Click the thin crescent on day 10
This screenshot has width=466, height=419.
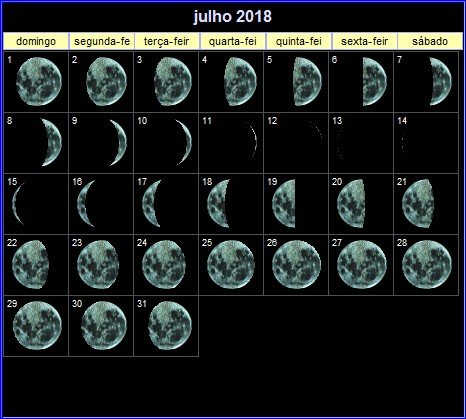[184, 142]
